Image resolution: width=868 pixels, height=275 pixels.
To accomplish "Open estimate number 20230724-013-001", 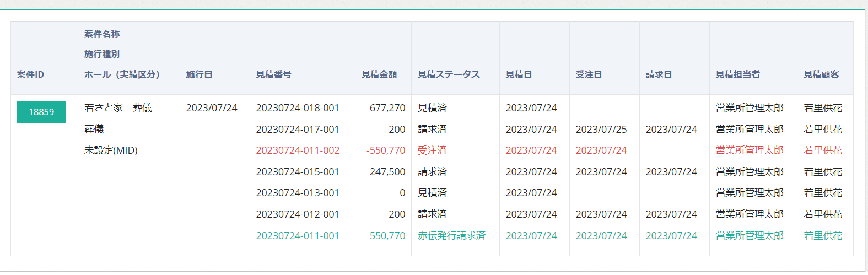I will [298, 193].
